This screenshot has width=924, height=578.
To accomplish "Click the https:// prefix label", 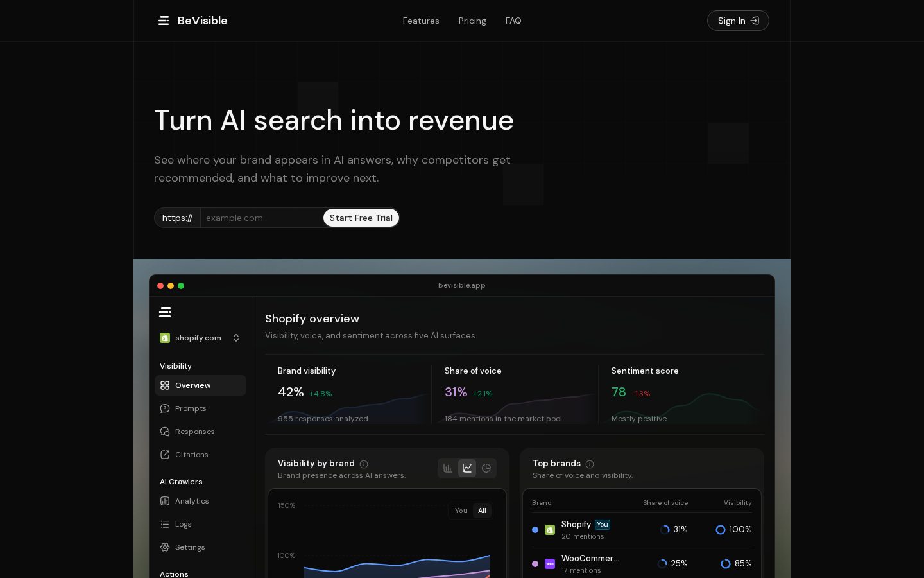I will (x=177, y=218).
